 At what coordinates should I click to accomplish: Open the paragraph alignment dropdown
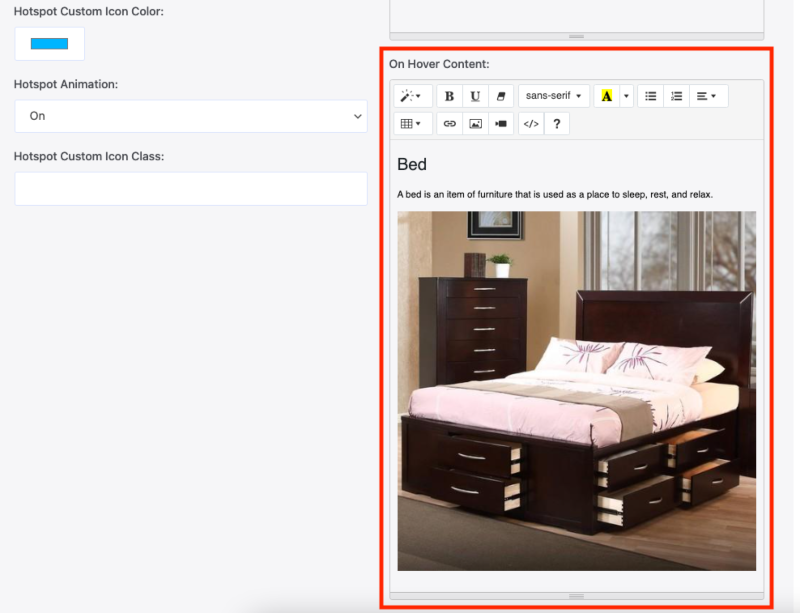click(x=708, y=96)
